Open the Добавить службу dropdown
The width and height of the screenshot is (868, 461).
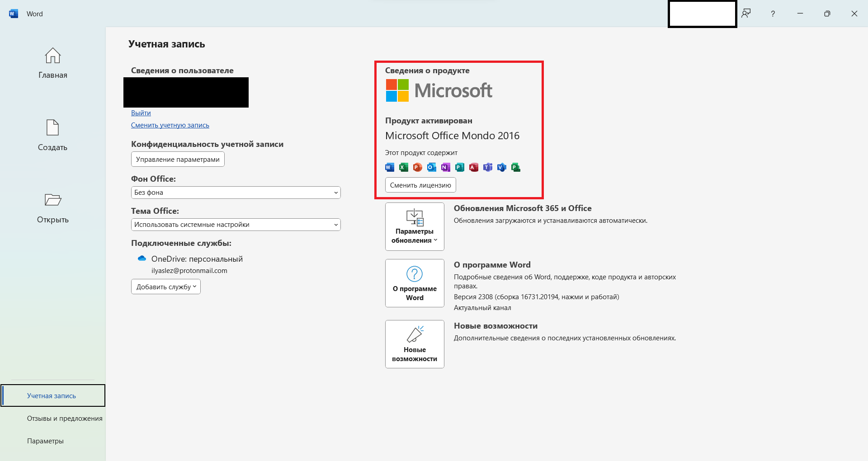[166, 287]
